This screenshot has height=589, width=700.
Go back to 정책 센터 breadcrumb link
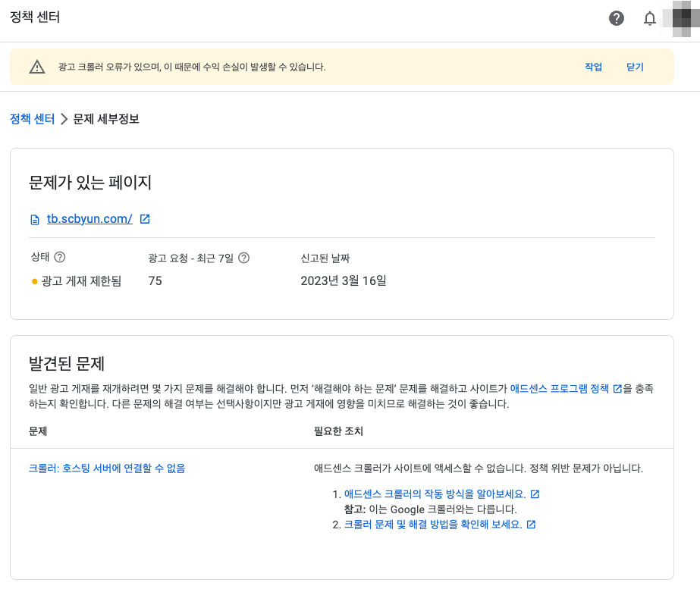pyautogui.click(x=32, y=119)
